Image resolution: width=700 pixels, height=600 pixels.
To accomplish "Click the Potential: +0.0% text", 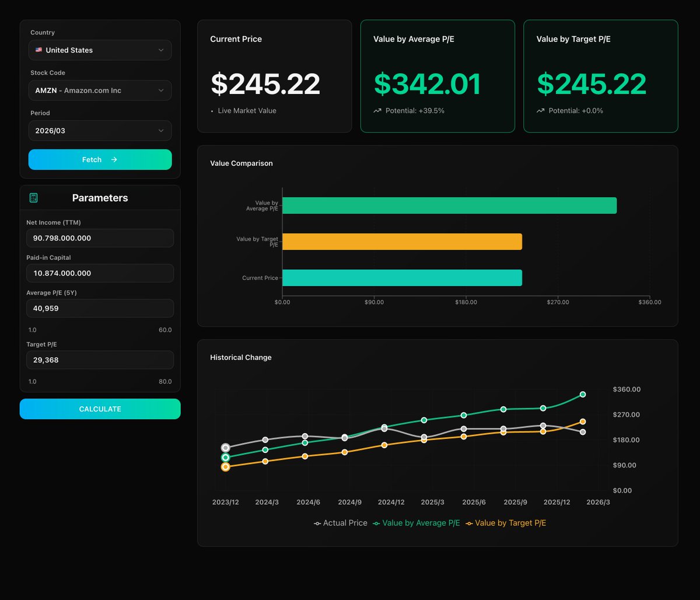I will coord(576,110).
